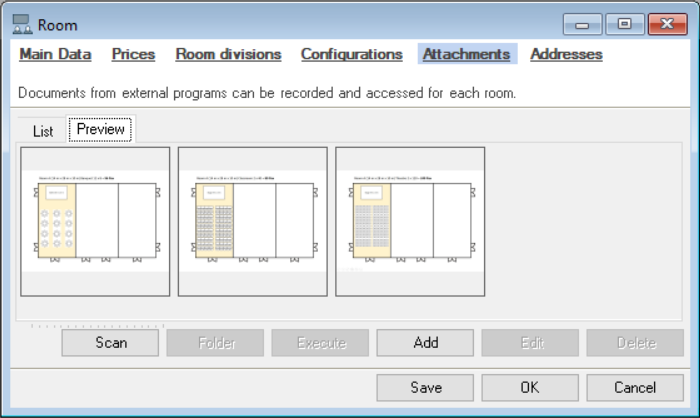The image size is (700, 418).
Task: Click the Add attachment button
Action: 426,343
